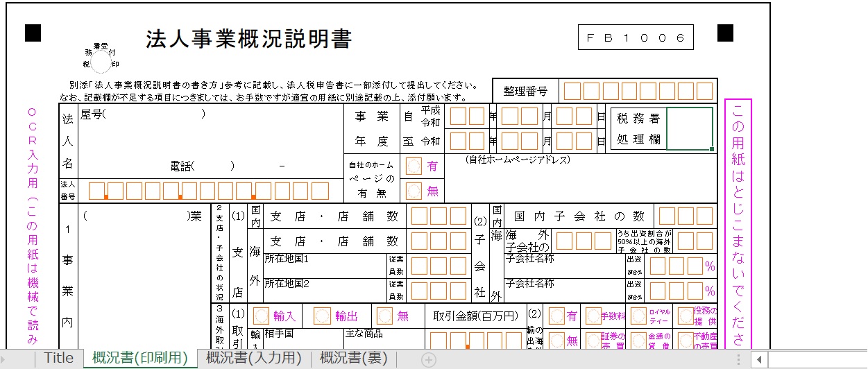Click the three-dot tab bar splitter handle
Screen dimensions: 868x369
[x=738, y=359]
